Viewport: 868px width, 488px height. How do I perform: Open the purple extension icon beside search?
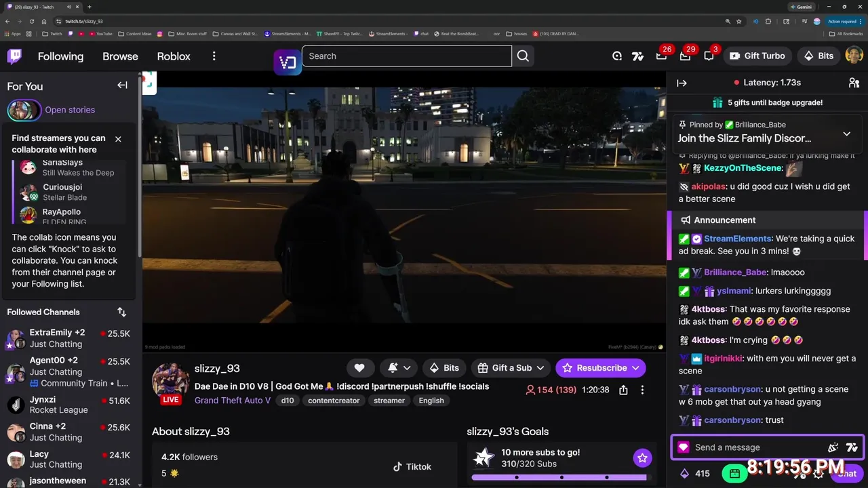(288, 62)
